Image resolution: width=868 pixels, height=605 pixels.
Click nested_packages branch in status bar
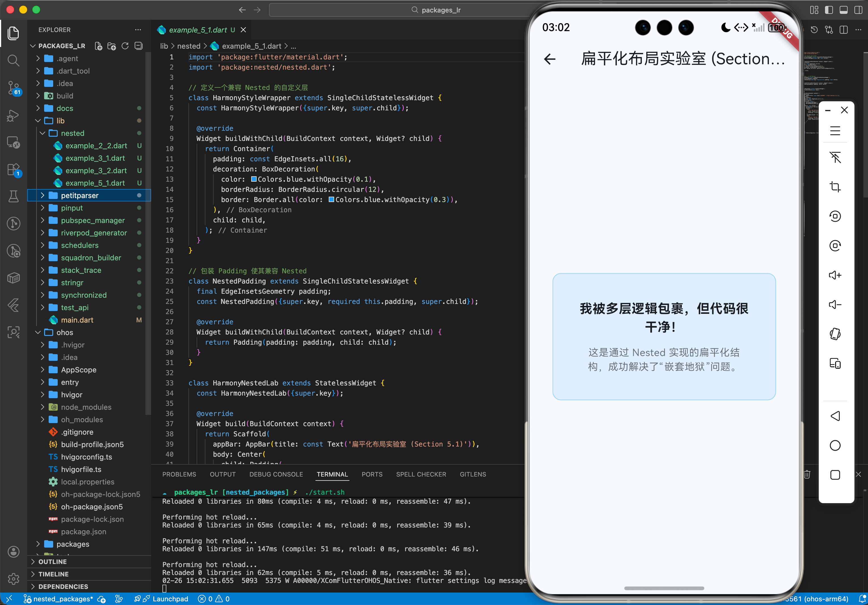point(58,599)
